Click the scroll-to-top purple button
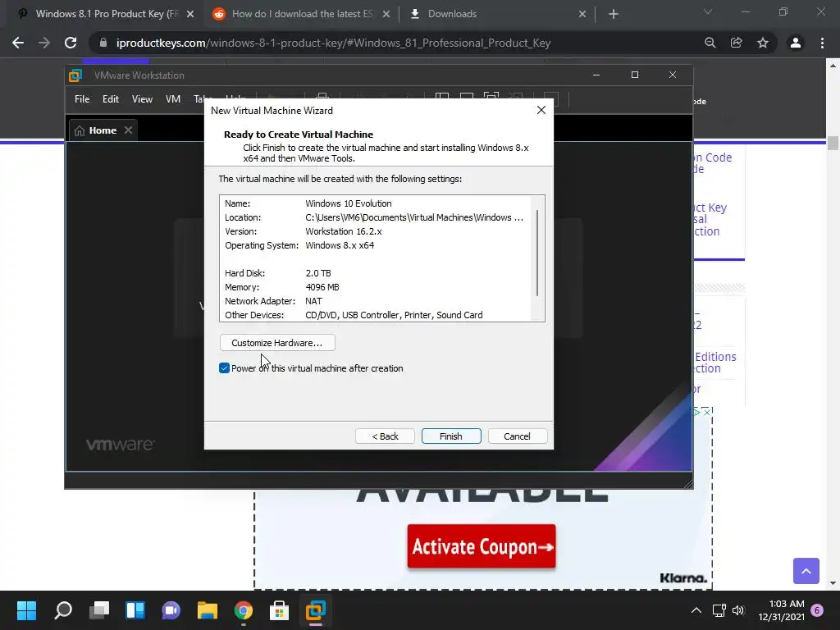Image resolution: width=840 pixels, height=630 pixels. tap(806, 571)
